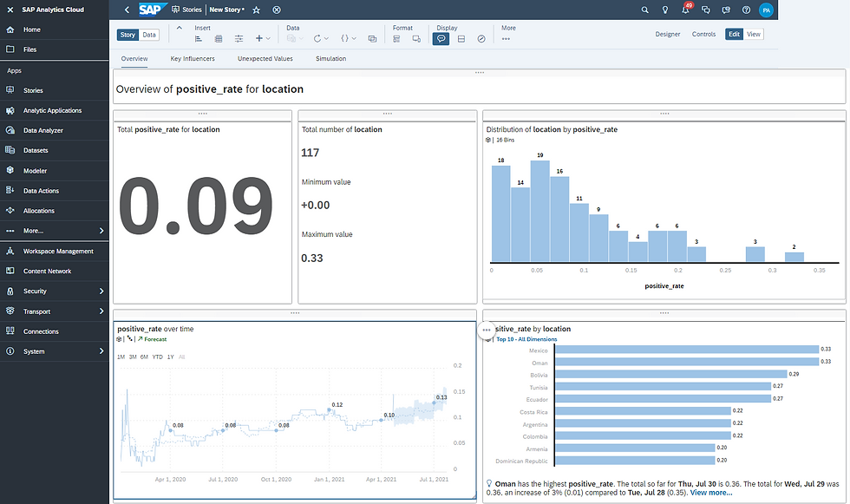Mark New Story as favorite star

pyautogui.click(x=257, y=10)
